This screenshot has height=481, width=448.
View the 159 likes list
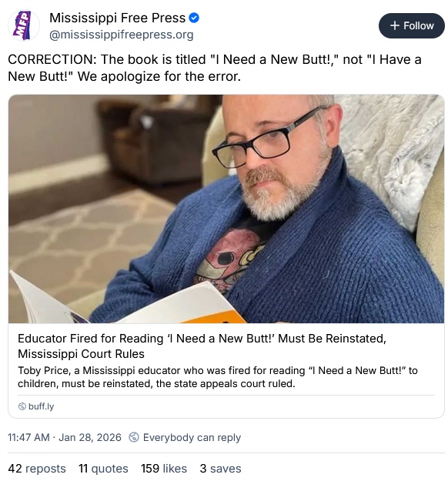[x=164, y=469]
